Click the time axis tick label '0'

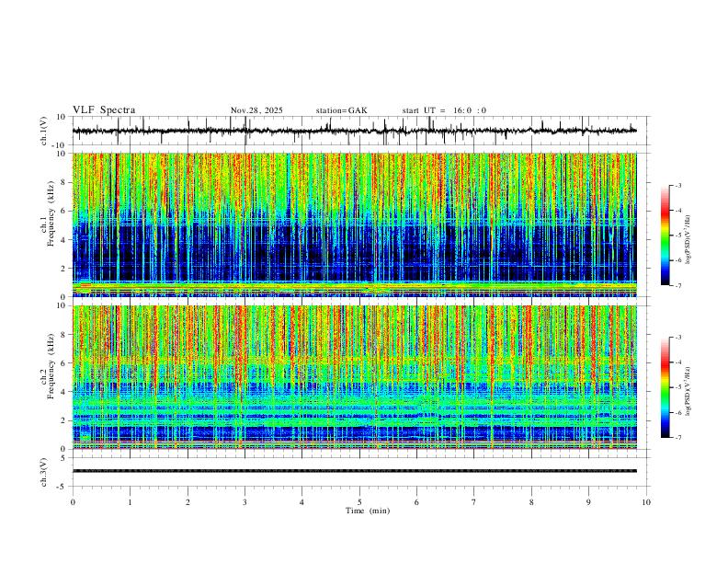[x=73, y=502]
